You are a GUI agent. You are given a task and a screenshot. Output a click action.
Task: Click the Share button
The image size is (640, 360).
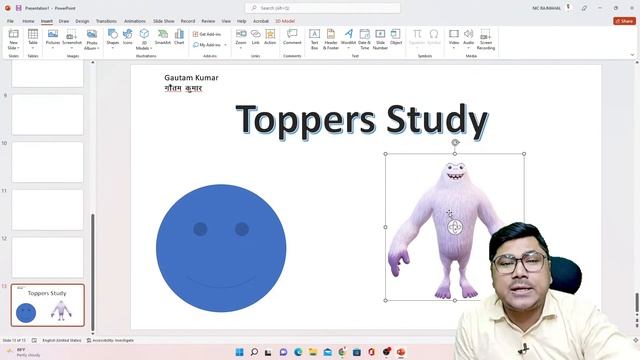pos(624,21)
